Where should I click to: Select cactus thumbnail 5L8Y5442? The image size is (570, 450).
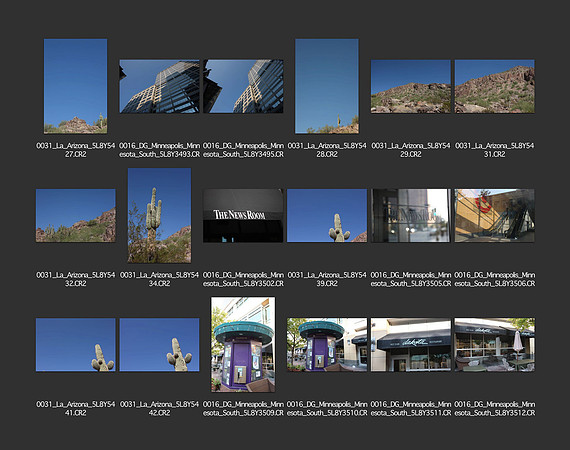160,345
